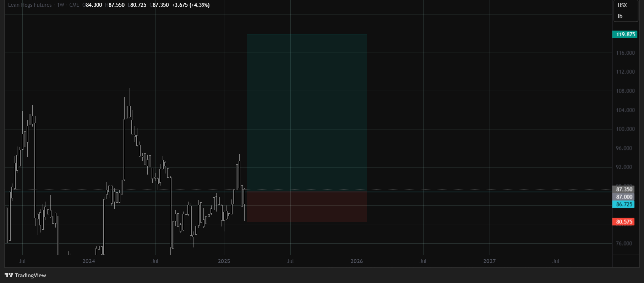Click the 76.000 price axis label
The width and height of the screenshot is (644, 283).
click(624, 244)
